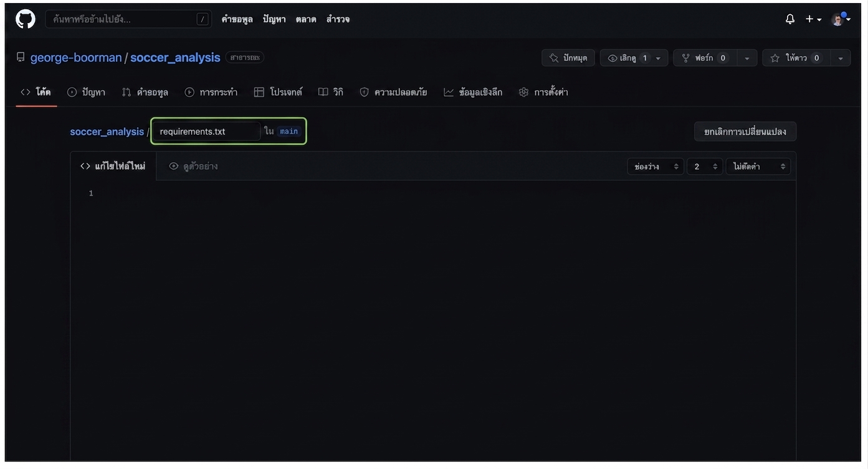
Task: Select the ข้อมูลเชิงลึก insights tab
Action: point(473,92)
